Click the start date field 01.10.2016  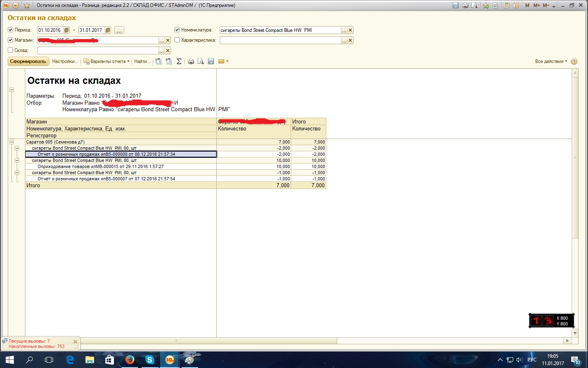pos(50,30)
